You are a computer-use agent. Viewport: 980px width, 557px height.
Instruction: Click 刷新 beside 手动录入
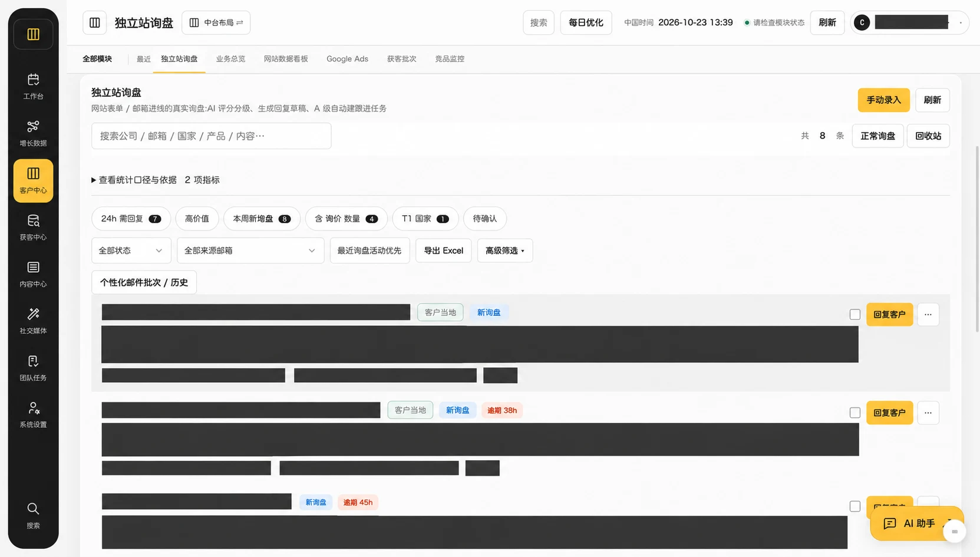coord(932,100)
